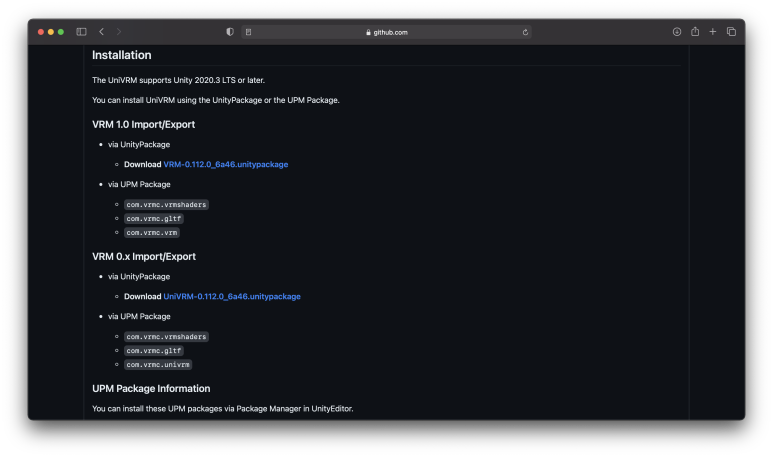Minimize the Safari window with yellow button
Screen dimensions: 773x457
pos(51,32)
